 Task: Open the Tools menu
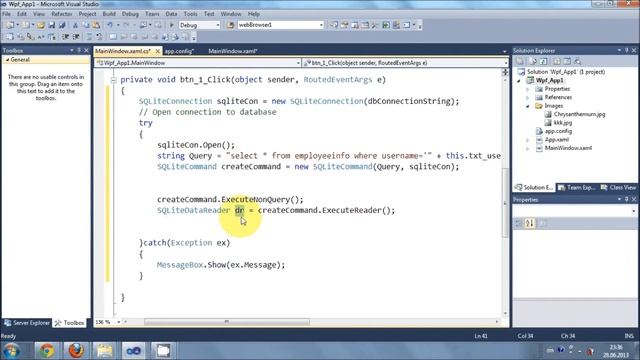point(190,14)
